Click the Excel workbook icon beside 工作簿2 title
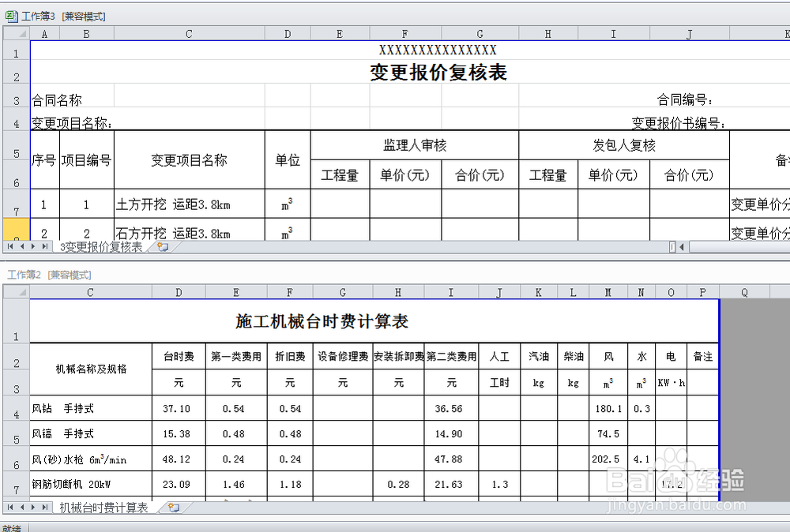790x532 pixels. (6, 274)
